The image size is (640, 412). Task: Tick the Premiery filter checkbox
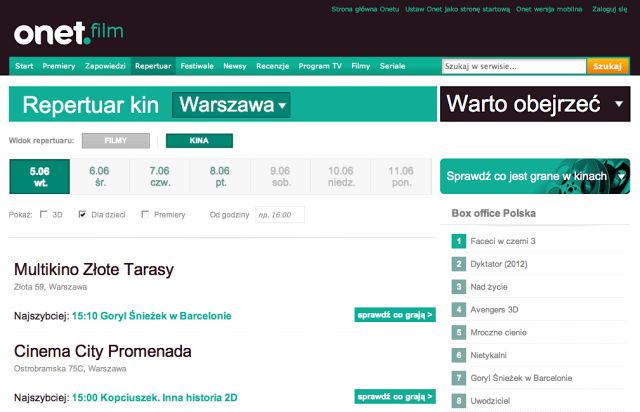tap(145, 214)
